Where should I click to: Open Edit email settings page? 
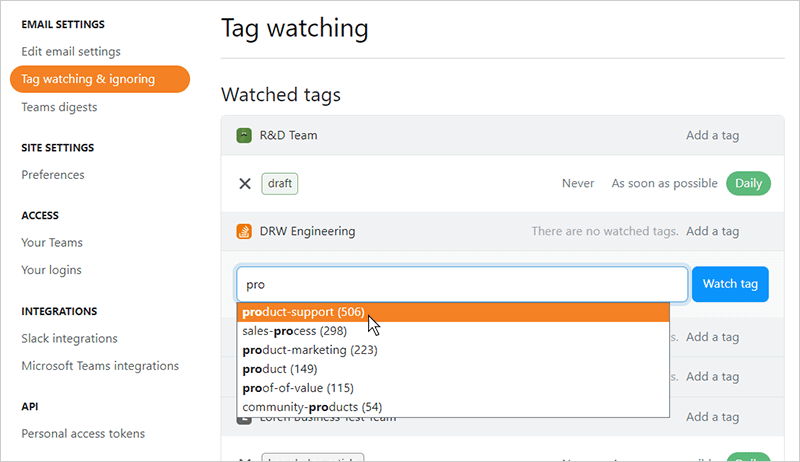tap(70, 51)
